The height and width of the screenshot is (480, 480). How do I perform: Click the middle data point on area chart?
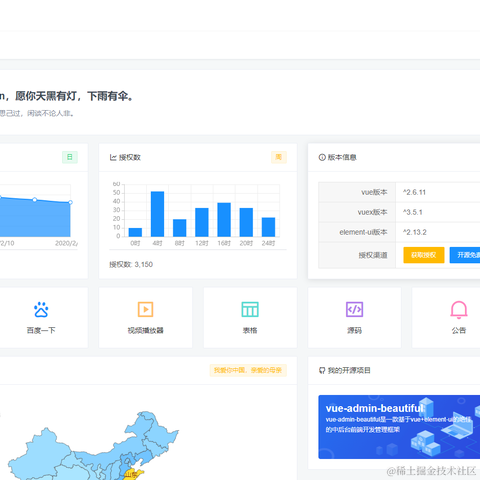(35, 200)
